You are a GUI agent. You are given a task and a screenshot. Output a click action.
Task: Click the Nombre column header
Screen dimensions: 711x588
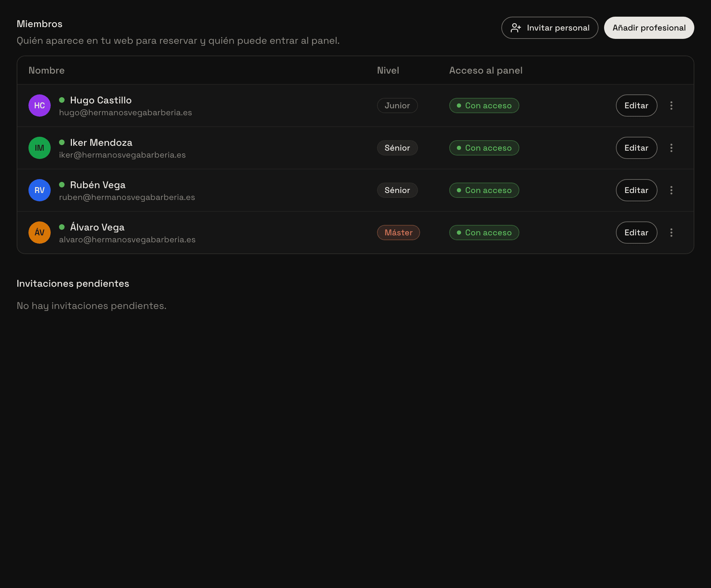point(47,70)
